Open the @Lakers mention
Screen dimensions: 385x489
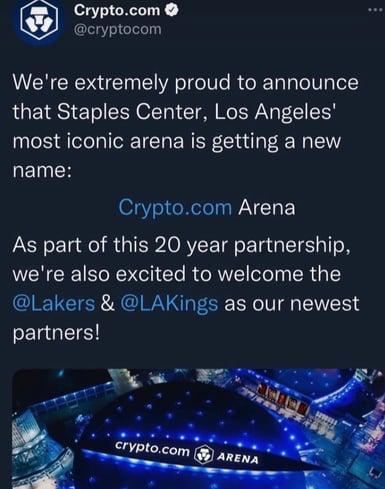tap(54, 304)
